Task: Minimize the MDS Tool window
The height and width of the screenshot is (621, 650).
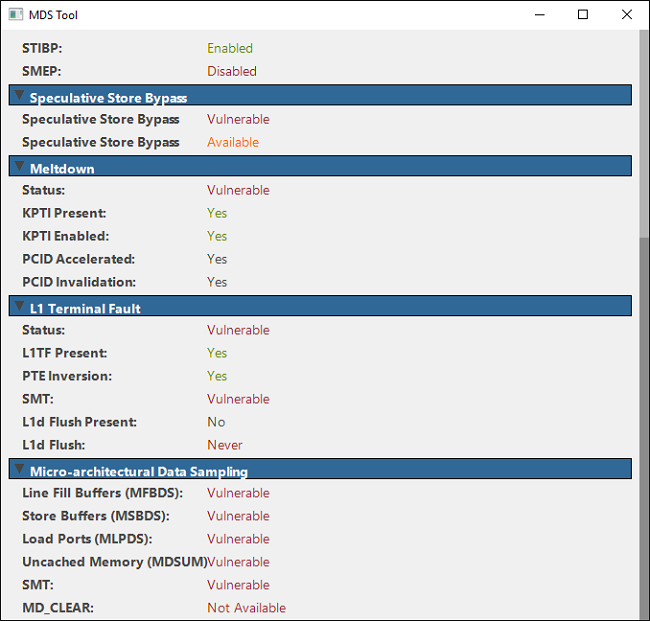Action: pos(539,15)
